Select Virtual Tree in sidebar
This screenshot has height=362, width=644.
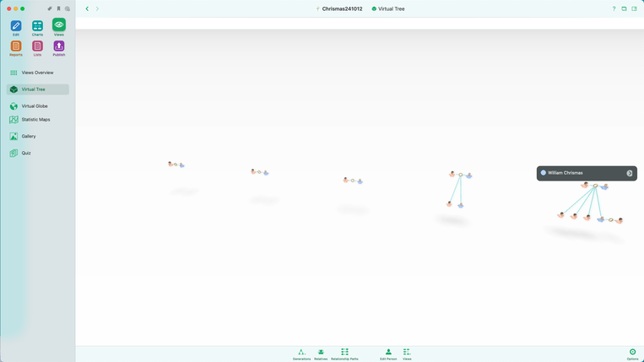point(38,89)
